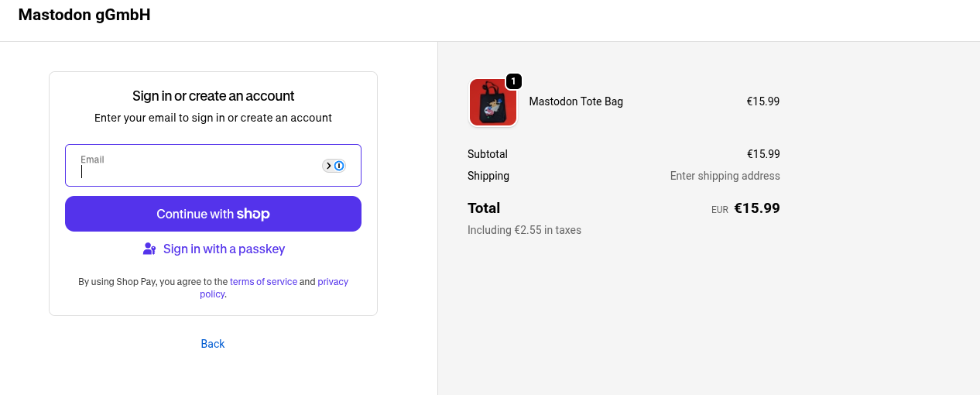Click the Subtotal label
The width and height of the screenshot is (980, 395).
488,154
